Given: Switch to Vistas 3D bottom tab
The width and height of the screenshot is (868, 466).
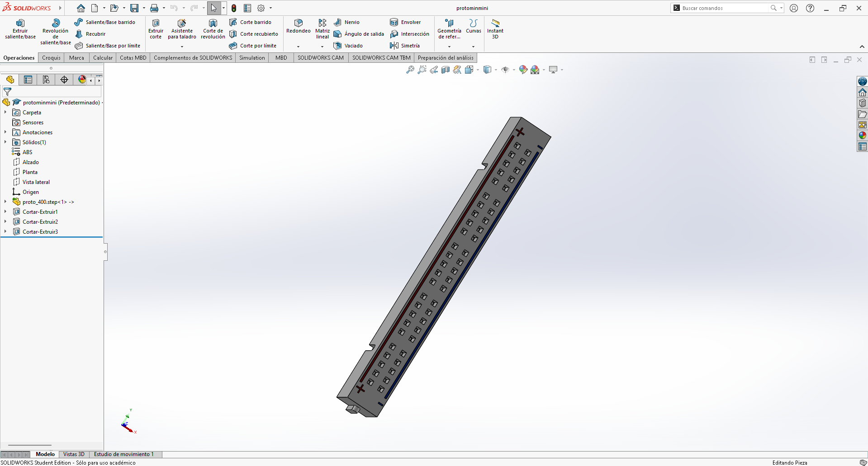Looking at the screenshot, I should pyautogui.click(x=74, y=454).
